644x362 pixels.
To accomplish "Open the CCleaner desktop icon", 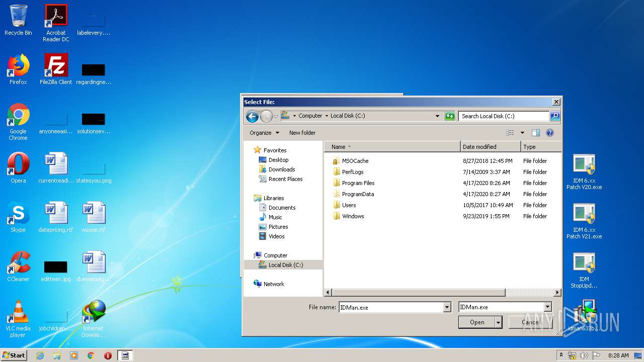I will (18, 266).
